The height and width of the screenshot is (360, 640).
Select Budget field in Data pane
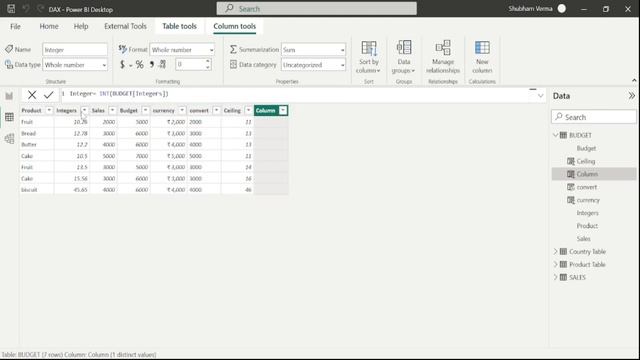[x=586, y=148]
